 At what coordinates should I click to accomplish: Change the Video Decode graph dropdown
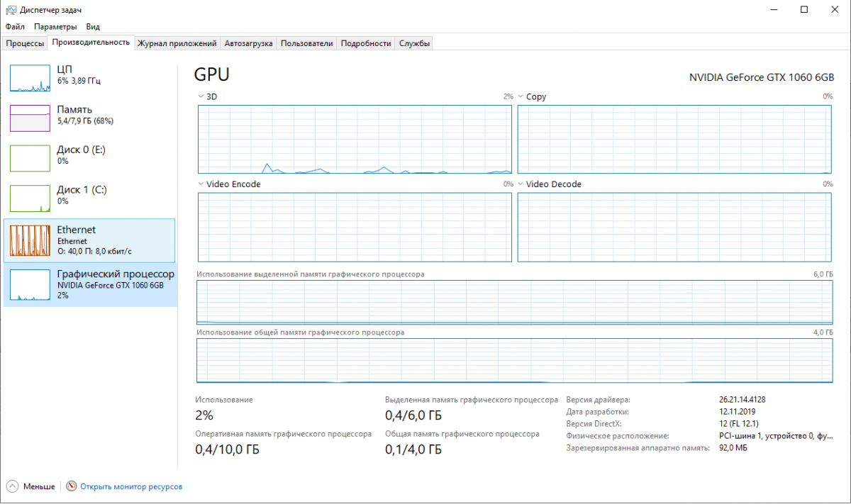521,184
